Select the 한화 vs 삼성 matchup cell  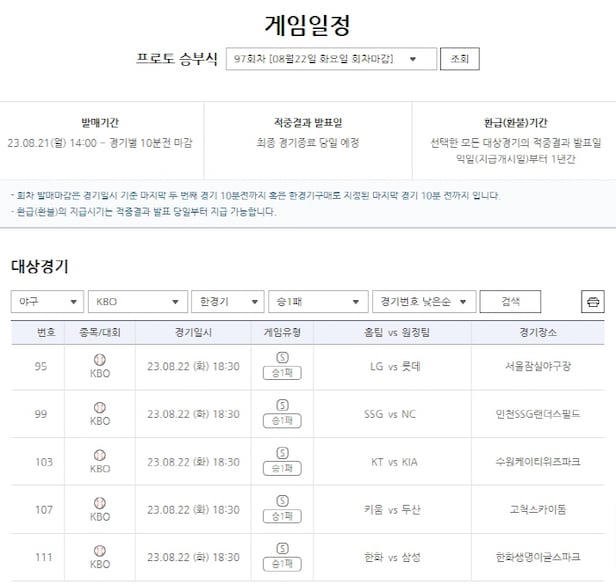(x=392, y=558)
